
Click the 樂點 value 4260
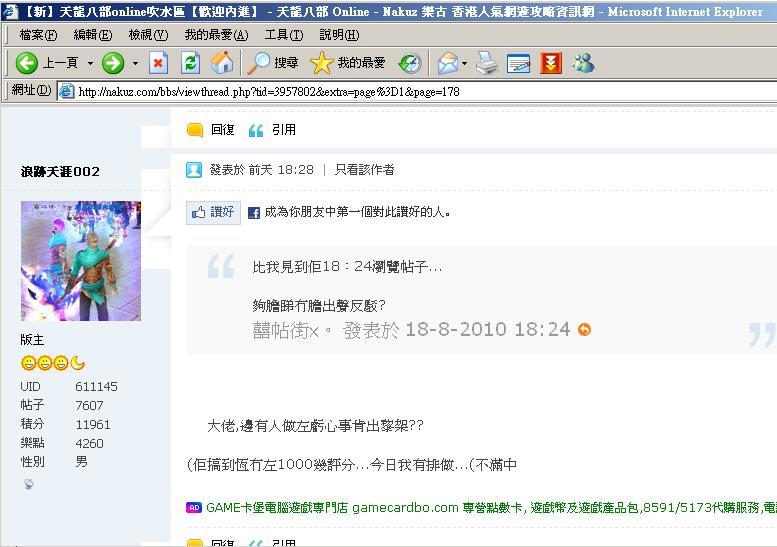pos(89,443)
